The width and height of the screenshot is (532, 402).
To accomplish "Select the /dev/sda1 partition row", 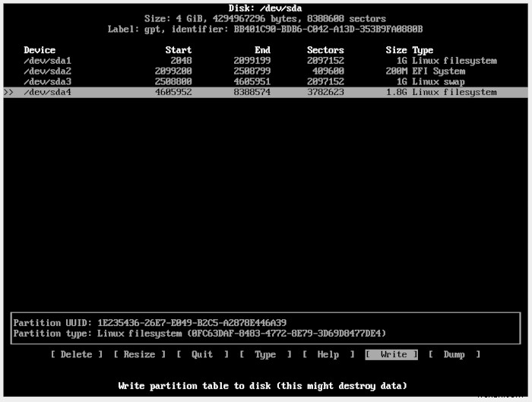I will click(266, 61).
